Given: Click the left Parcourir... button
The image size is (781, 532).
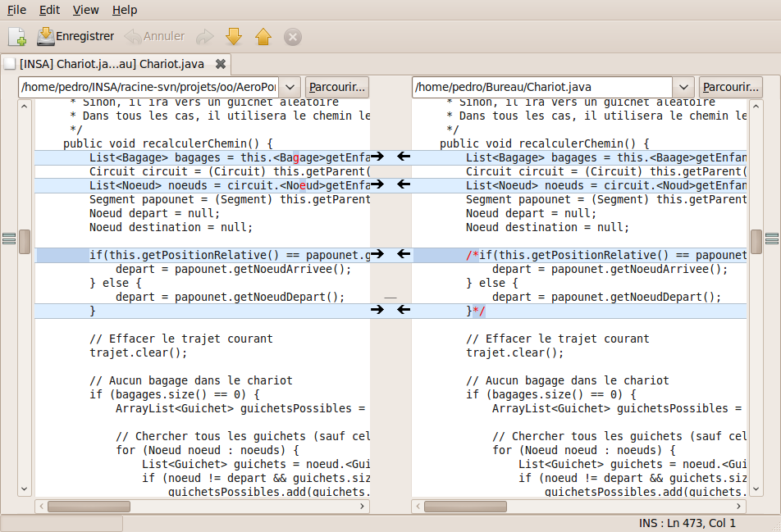Looking at the screenshot, I should tap(336, 87).
